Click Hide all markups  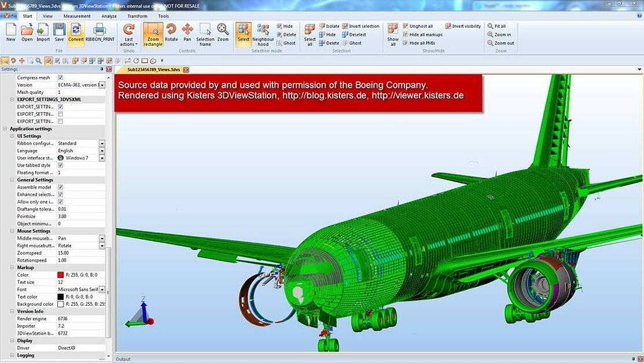[422, 35]
